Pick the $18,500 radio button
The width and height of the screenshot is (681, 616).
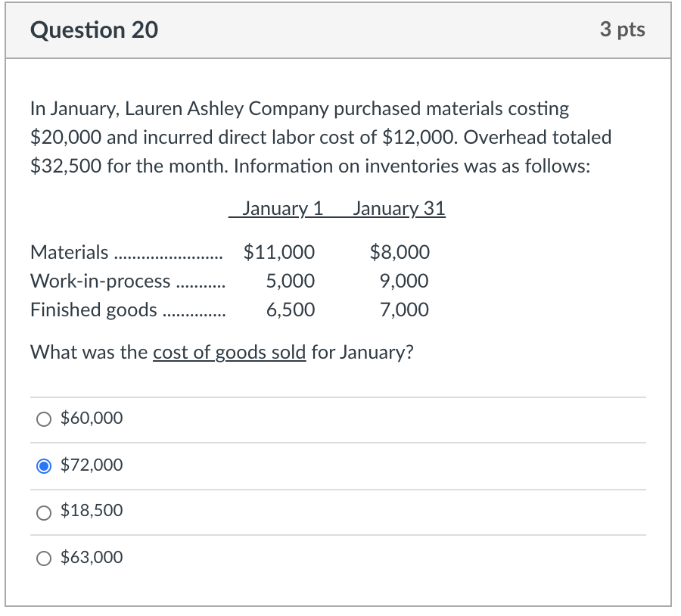click(44, 512)
